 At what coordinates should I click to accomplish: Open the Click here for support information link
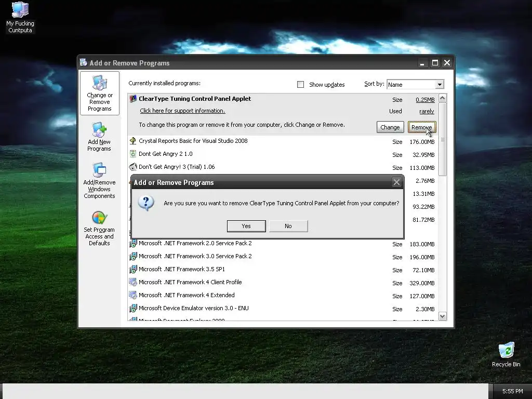click(182, 111)
